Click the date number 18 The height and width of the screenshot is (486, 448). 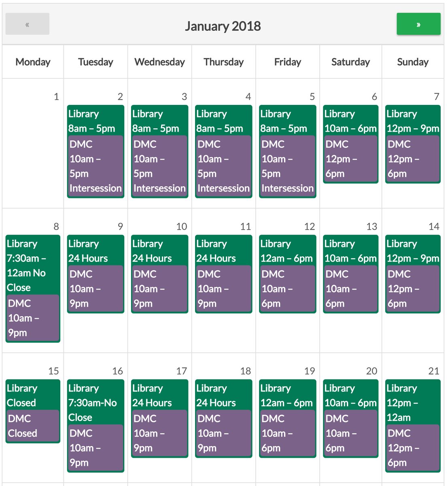pos(245,371)
